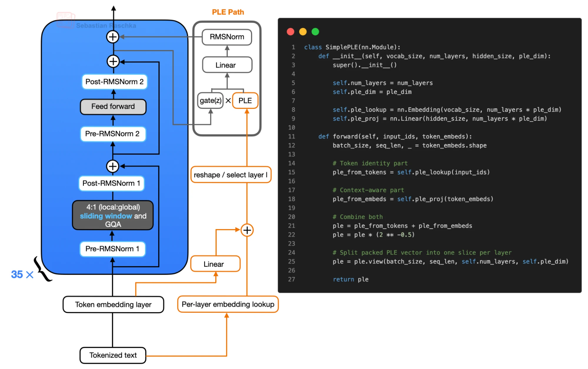Select the Post-RMSNorm 2 block
Screen dimensions: 588x369
click(114, 82)
